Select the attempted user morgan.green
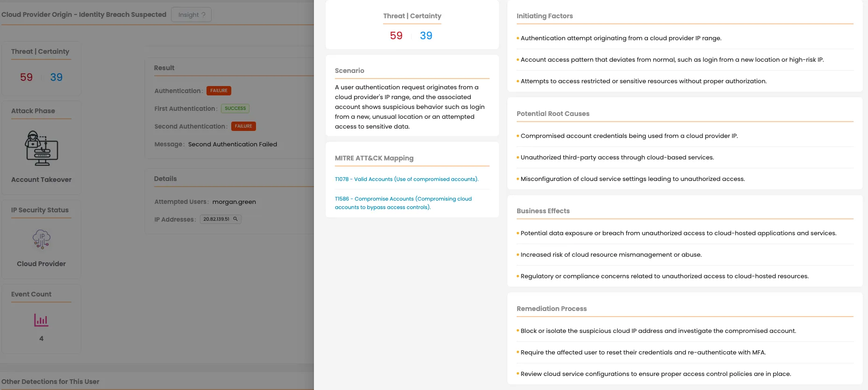The image size is (868, 390). [234, 202]
